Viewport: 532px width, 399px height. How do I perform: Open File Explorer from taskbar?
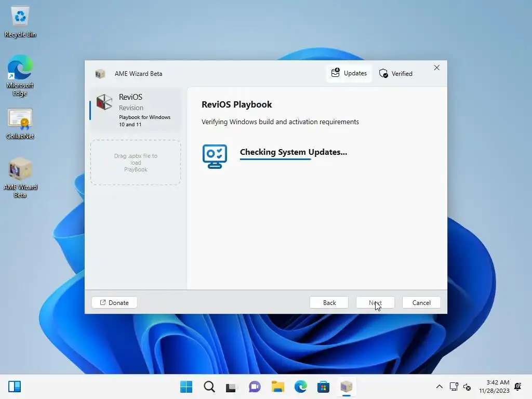(277, 387)
